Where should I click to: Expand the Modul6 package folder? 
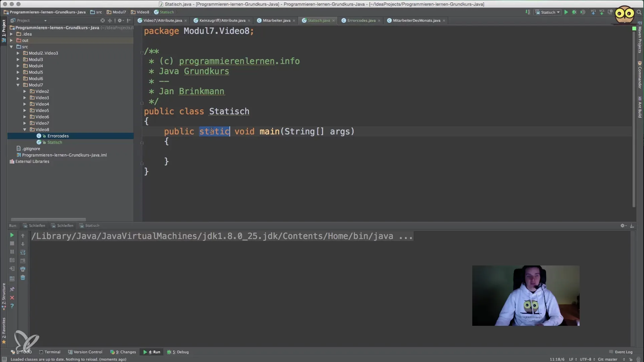click(18, 79)
